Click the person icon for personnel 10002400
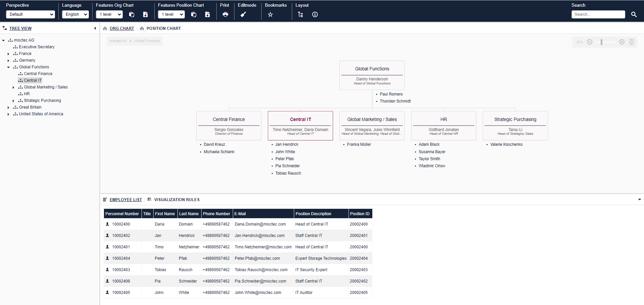This screenshot has height=305, width=644. (x=107, y=224)
